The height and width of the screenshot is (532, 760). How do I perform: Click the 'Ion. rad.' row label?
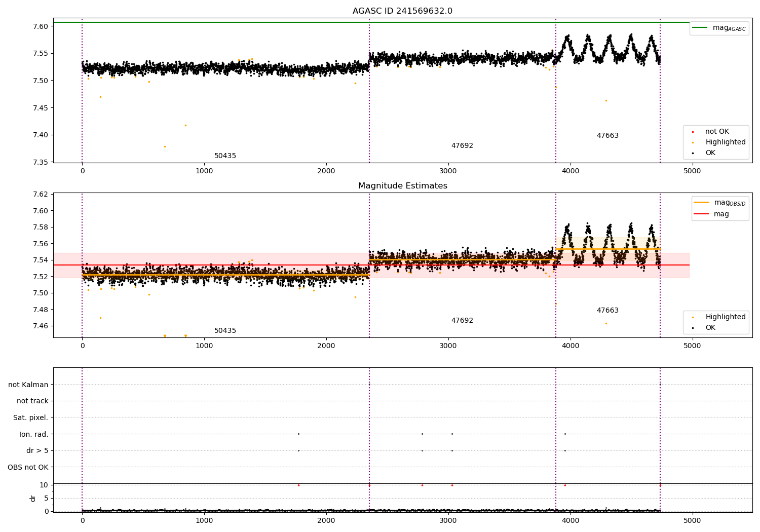34,435
